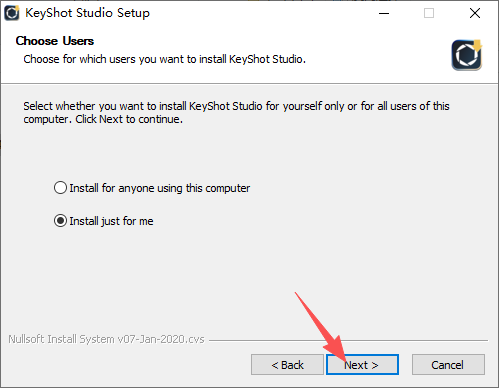Click the Nullsoft Install System version text
The height and width of the screenshot is (388, 499).
[x=106, y=339]
